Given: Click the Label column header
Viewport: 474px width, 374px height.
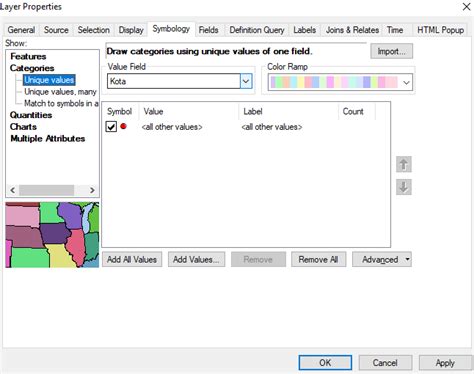Looking at the screenshot, I should pyautogui.click(x=289, y=111).
